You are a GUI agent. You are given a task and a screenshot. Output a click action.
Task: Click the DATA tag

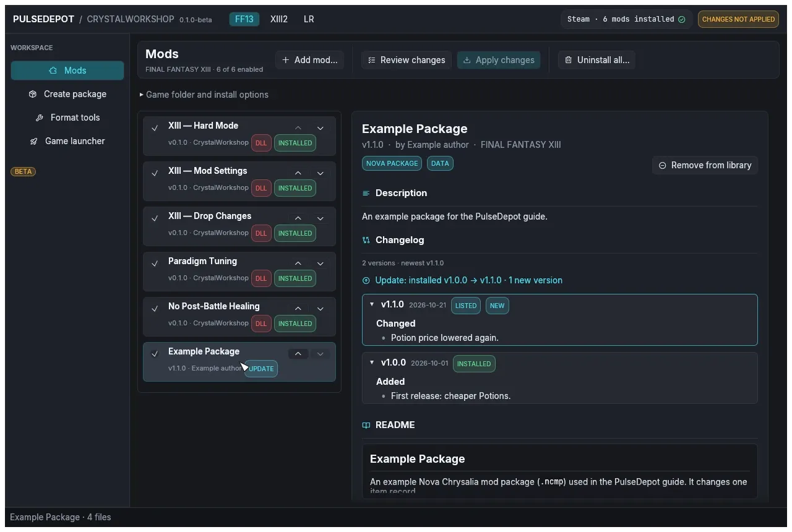(x=440, y=163)
